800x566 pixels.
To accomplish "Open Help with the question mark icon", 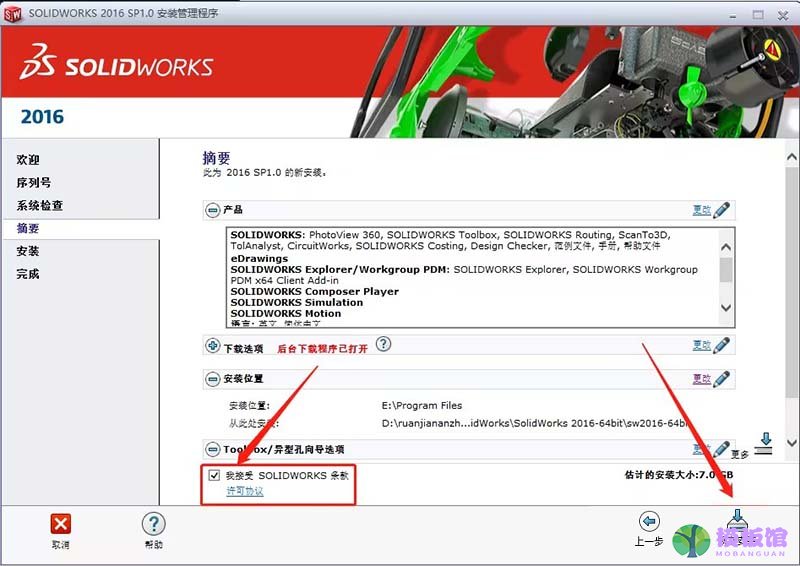I will pyautogui.click(x=153, y=524).
